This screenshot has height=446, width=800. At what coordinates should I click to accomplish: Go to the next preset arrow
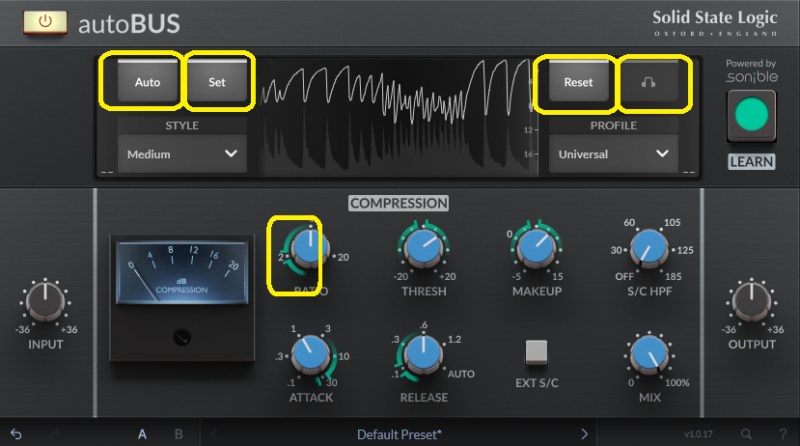[585, 434]
